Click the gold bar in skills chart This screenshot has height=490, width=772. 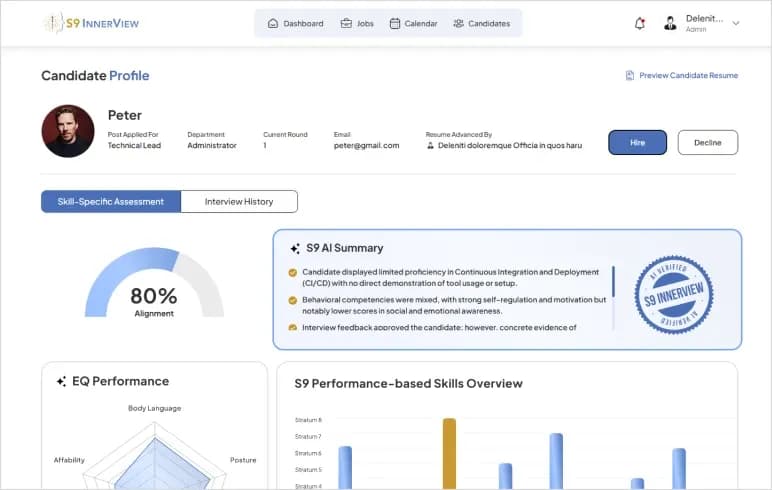(449, 453)
